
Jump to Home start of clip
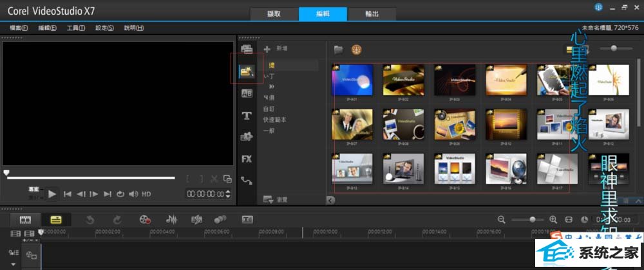point(68,194)
